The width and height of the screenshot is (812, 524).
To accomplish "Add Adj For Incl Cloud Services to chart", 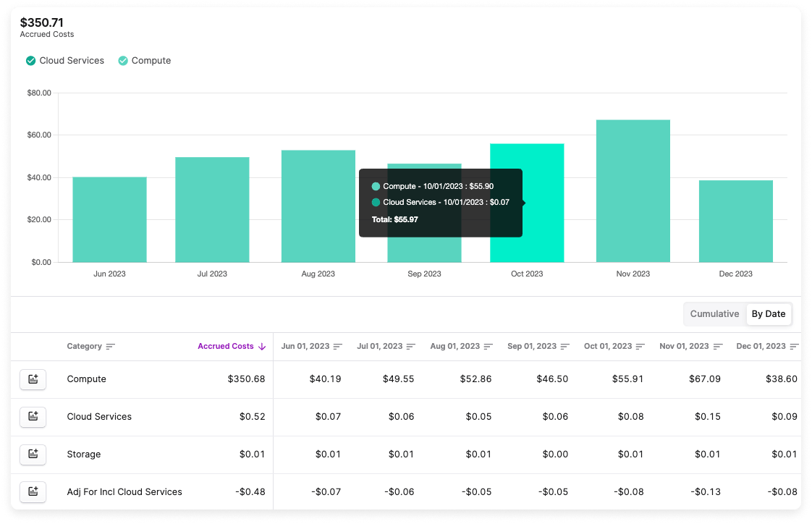I will tap(33, 491).
